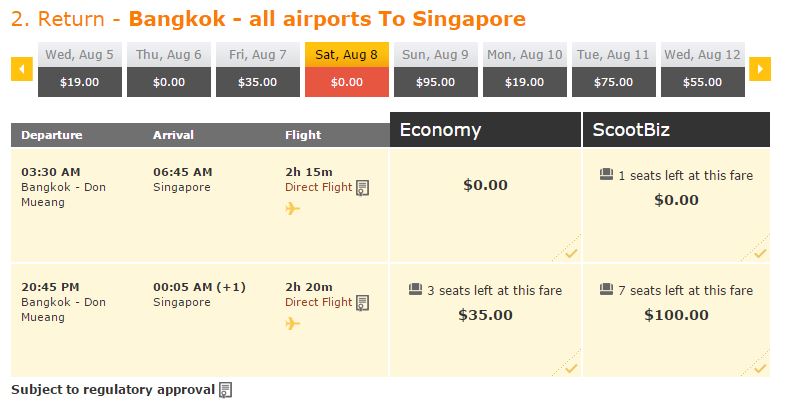
Task: Click the airplane icon on the 2h 15m flight
Action: coord(293,208)
